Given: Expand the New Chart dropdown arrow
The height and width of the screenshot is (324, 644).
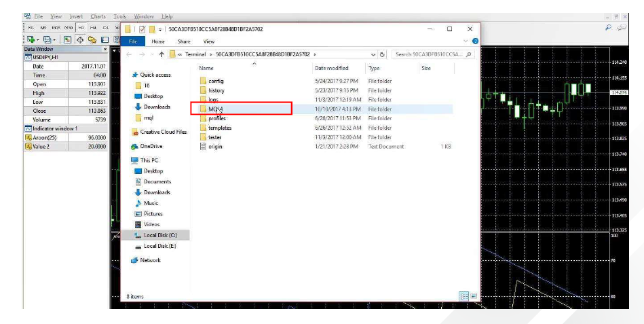Looking at the screenshot, I should (37, 40).
